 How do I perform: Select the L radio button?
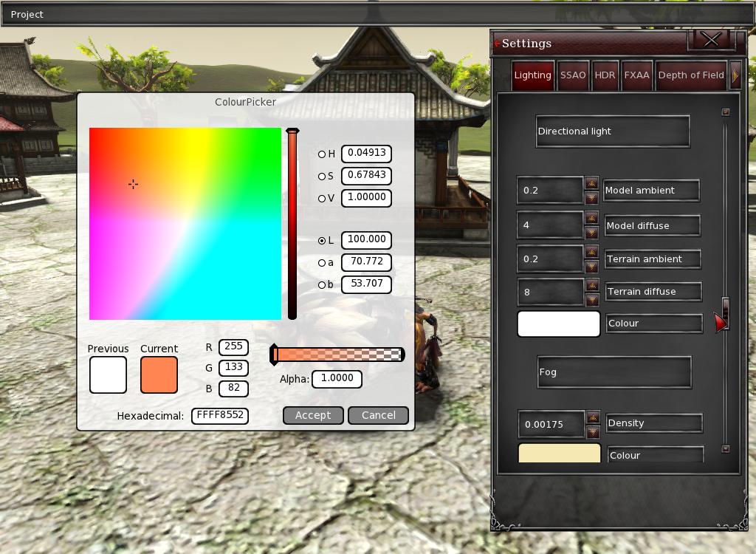[322, 241]
